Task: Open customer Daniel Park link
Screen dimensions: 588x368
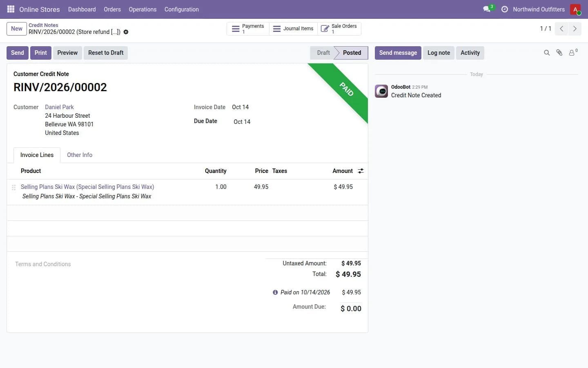Action: point(59,107)
